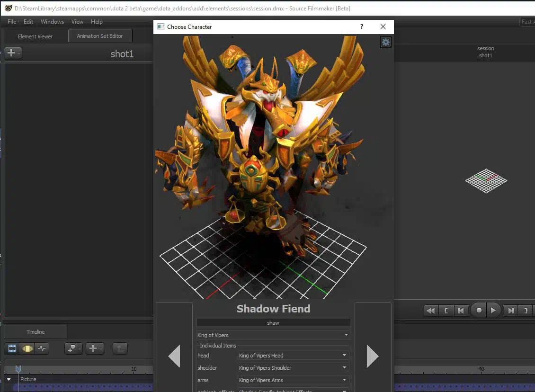This screenshot has height=392, width=535.
Task: Open the King of Vipers set dropdown
Action: coord(273,335)
